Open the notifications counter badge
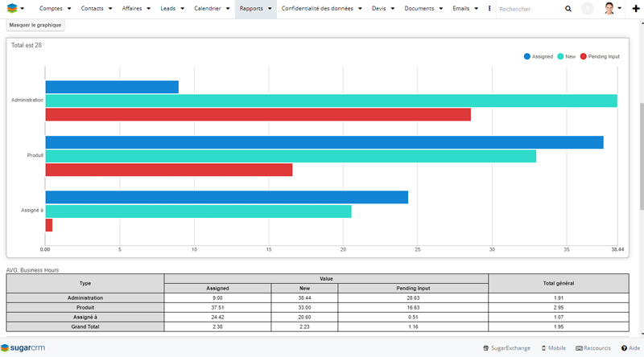Image resolution: width=644 pixels, height=357 pixels. (588, 8)
